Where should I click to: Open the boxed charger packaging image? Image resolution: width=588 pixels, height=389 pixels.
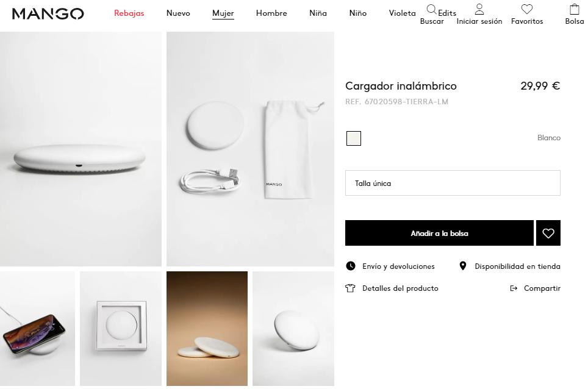121,329
